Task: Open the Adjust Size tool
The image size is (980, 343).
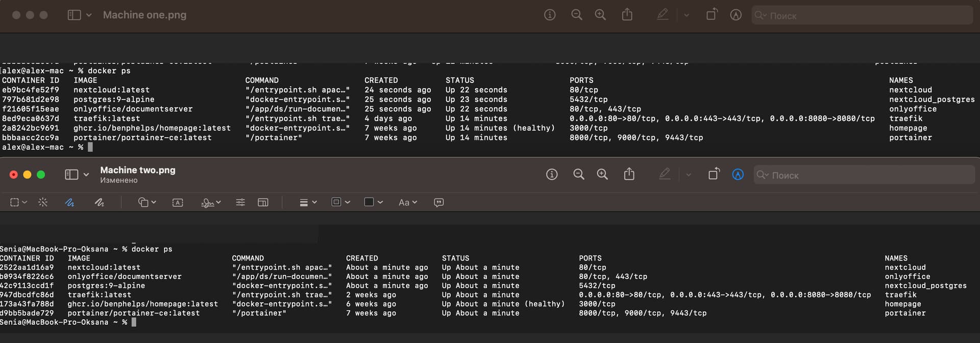Action: tap(263, 203)
